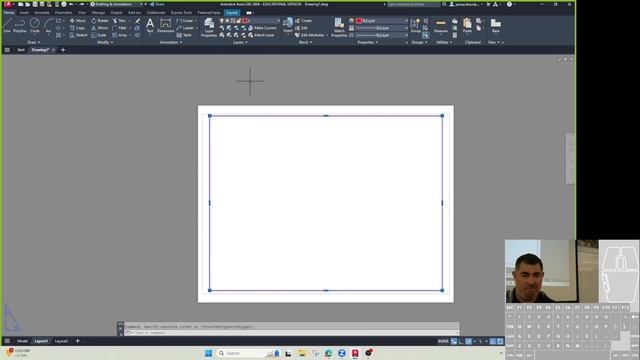Screen dimensions: 640x360
Task: Click the red object color swatch
Action: click(x=359, y=20)
